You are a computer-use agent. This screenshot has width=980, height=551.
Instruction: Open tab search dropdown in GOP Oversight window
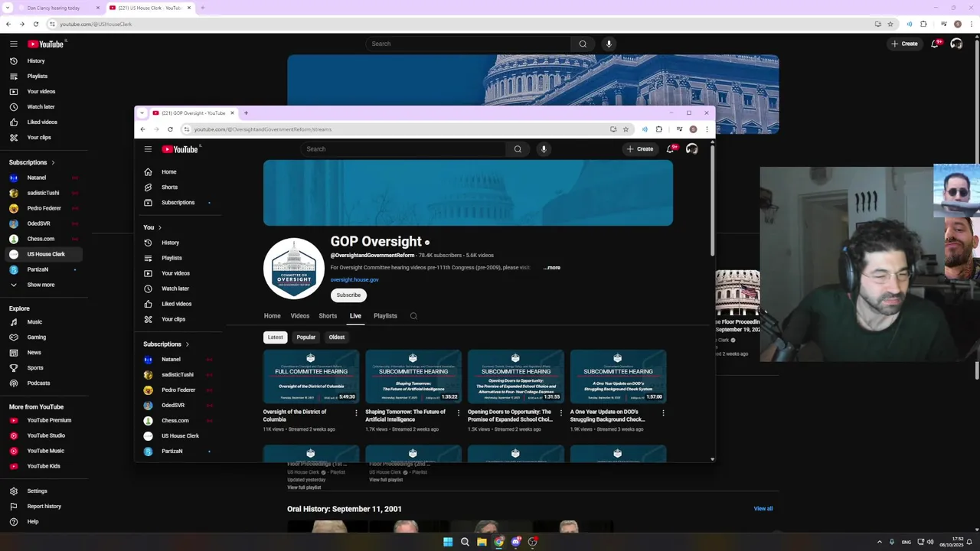141,113
